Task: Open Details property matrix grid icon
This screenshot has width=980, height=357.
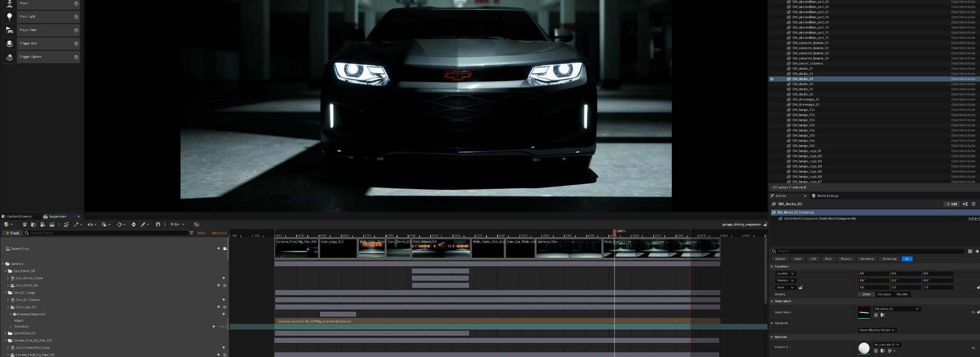Action: 970,251
